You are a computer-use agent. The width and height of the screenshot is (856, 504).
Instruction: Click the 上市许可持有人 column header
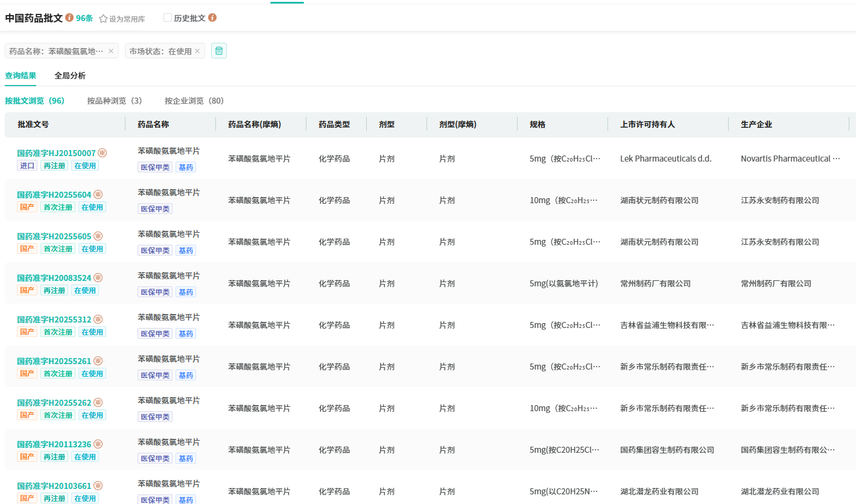(x=647, y=125)
